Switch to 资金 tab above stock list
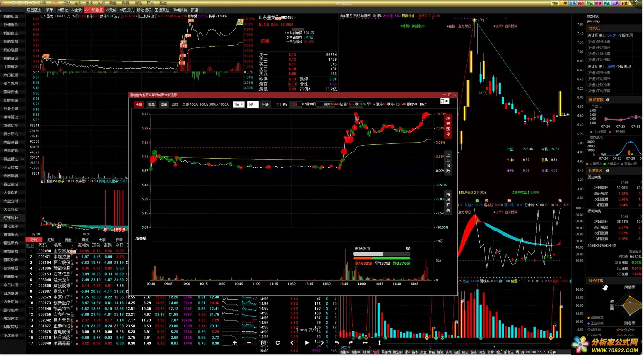 pos(68,241)
